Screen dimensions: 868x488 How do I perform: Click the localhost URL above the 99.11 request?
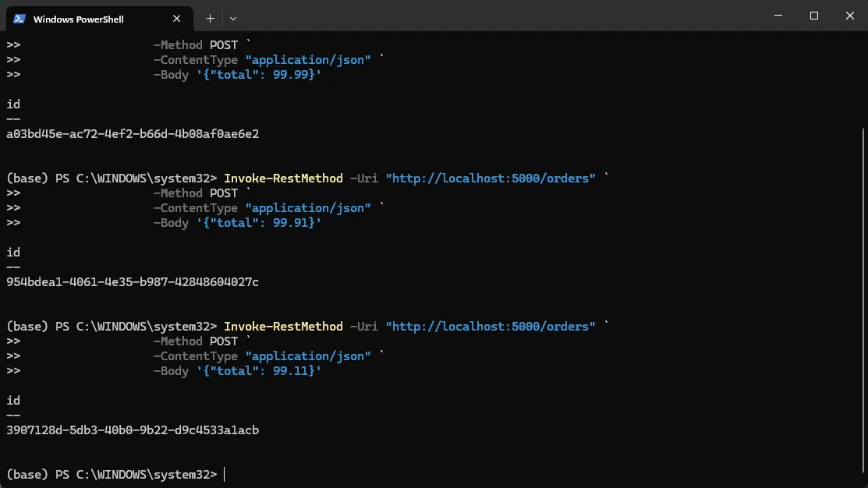coord(490,327)
